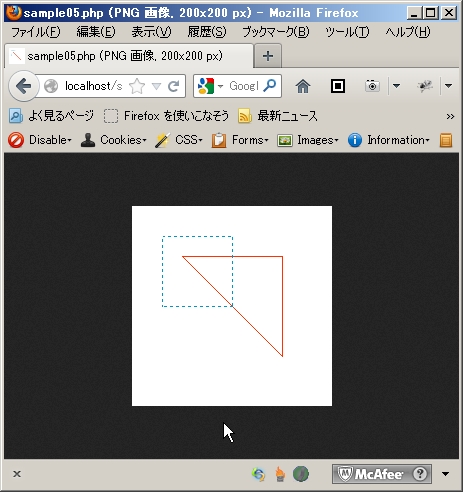Click the Home toolbar icon
The width and height of the screenshot is (463, 492).
303,86
